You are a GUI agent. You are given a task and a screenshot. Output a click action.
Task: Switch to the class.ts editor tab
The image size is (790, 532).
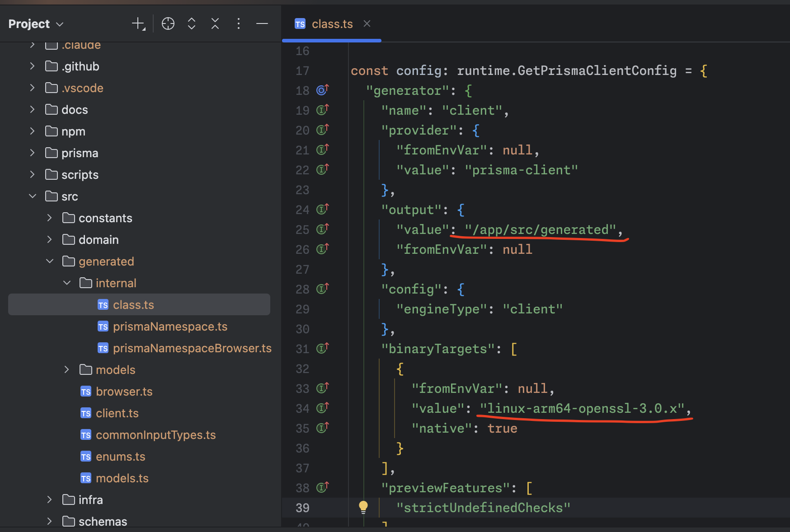click(332, 24)
